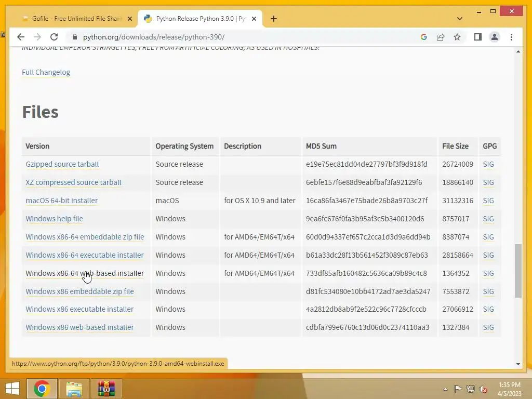
Task: Show hidden system tray icons
Action: [445, 389]
